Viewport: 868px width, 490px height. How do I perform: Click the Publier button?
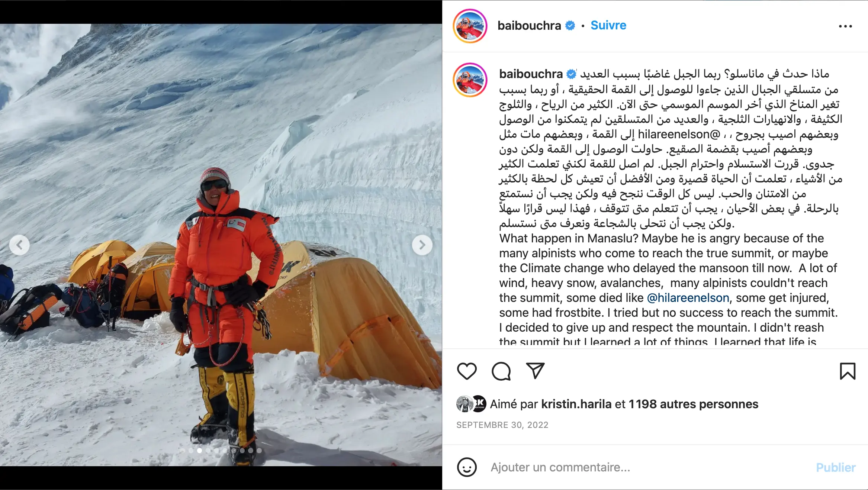(x=836, y=467)
